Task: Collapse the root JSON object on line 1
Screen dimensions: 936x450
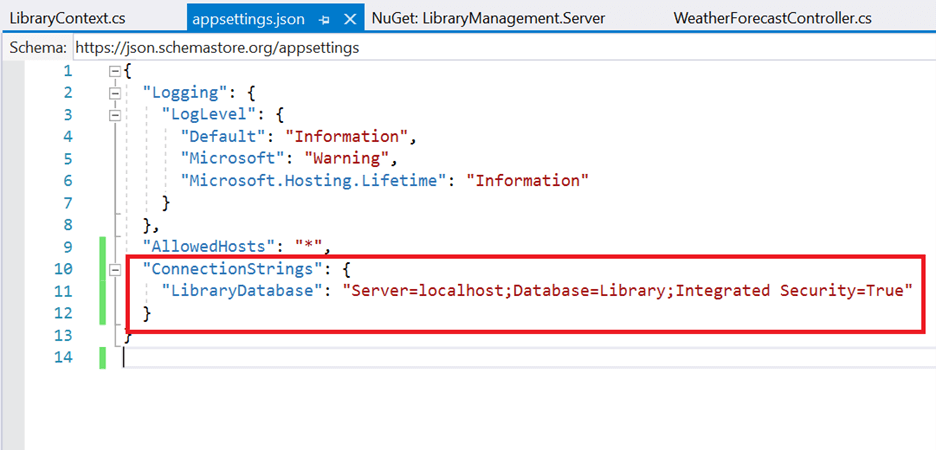Action: [x=116, y=71]
